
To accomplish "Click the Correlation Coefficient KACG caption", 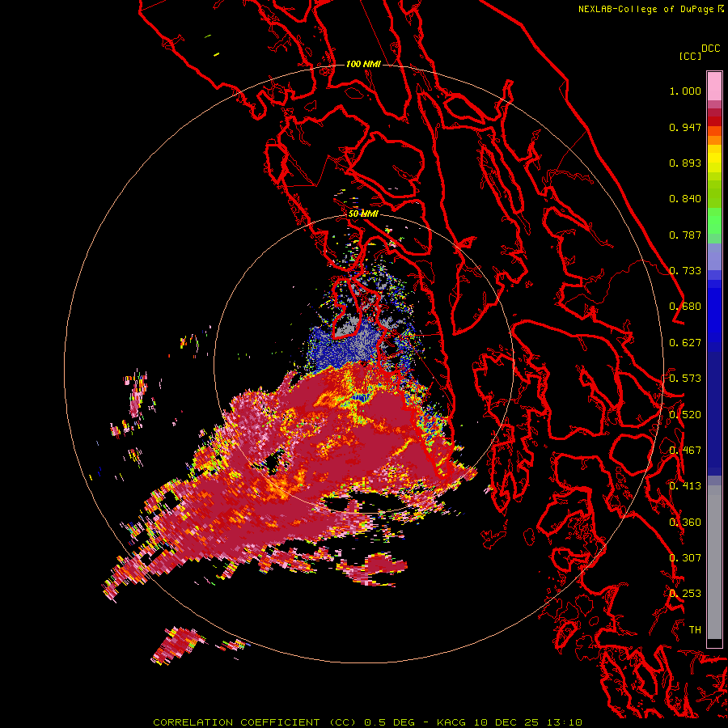I will pyautogui.click(x=367, y=722).
